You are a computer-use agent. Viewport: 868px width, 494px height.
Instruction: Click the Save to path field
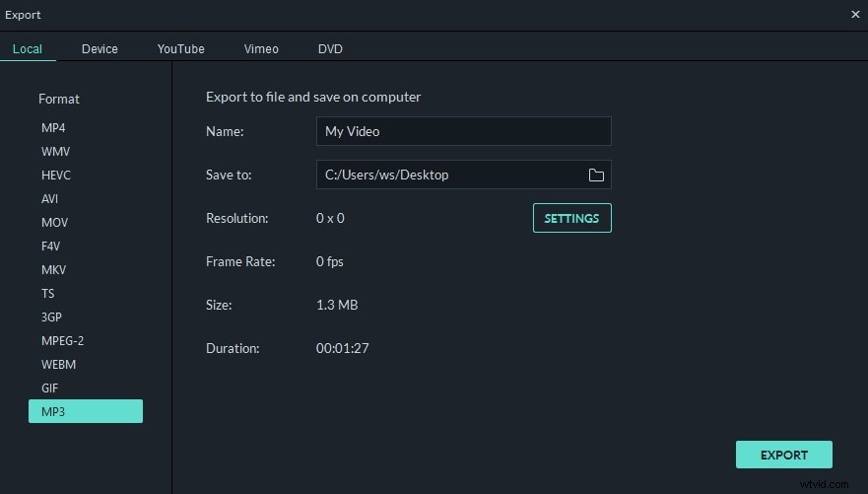(x=463, y=175)
